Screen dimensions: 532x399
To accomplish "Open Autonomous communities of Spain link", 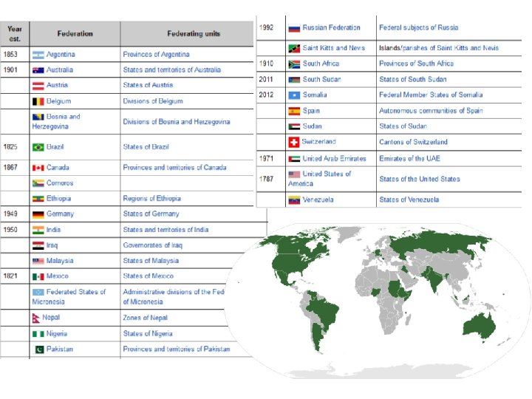I will [x=431, y=111].
